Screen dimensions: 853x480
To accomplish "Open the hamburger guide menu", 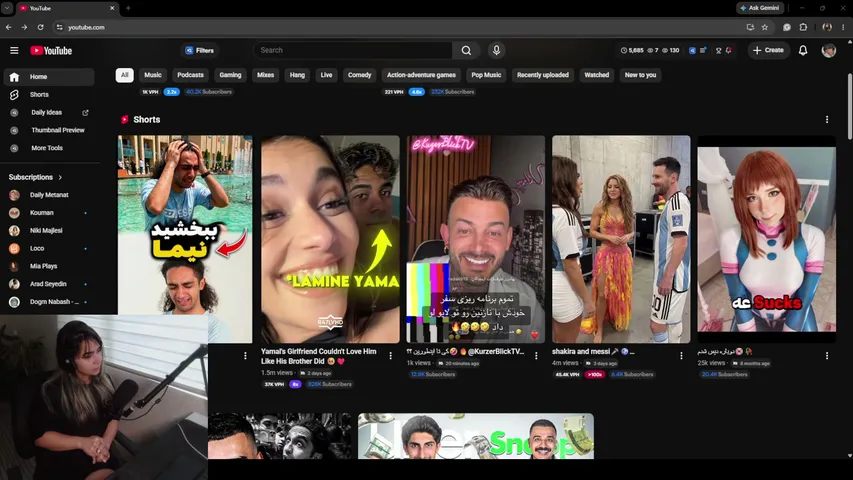I will 14,51.
